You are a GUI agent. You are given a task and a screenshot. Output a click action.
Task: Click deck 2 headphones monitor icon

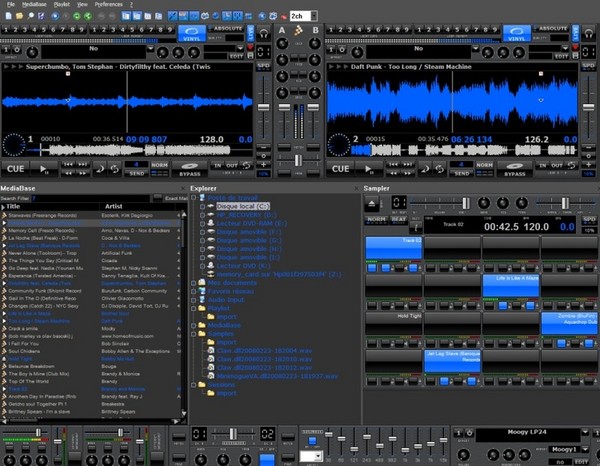pos(589,33)
